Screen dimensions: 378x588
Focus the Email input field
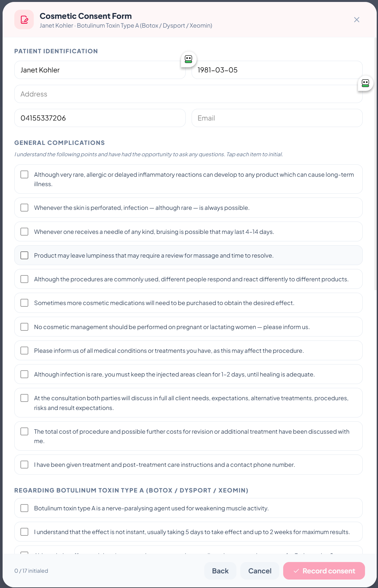point(277,118)
